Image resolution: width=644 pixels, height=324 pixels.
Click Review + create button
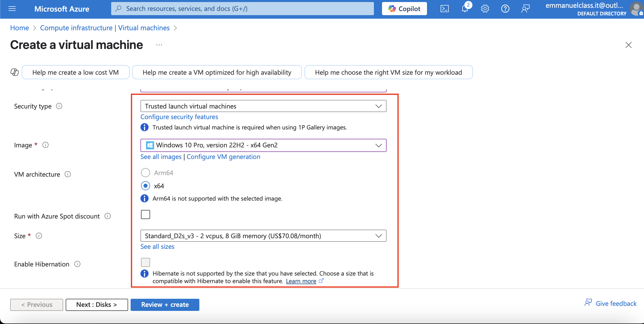[x=165, y=305]
